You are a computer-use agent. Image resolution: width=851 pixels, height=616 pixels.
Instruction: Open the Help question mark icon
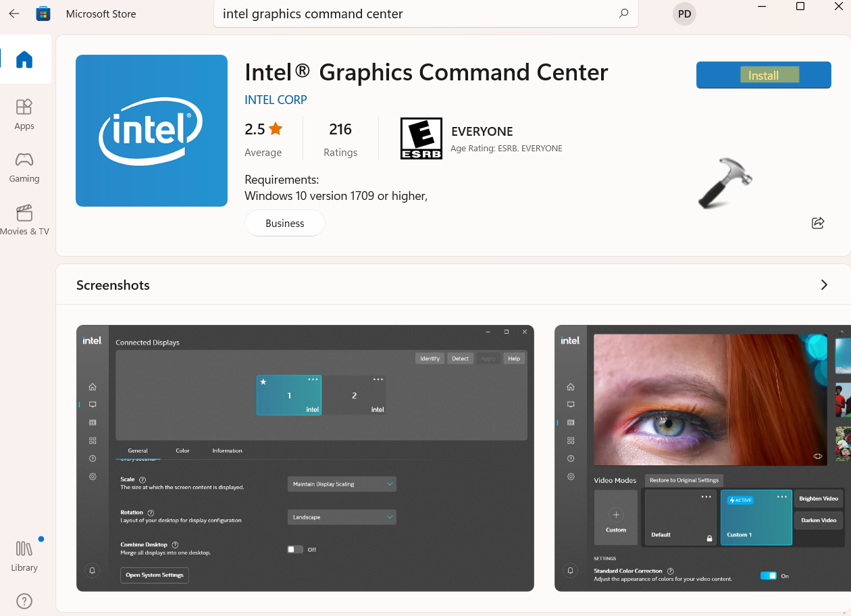coord(24,601)
